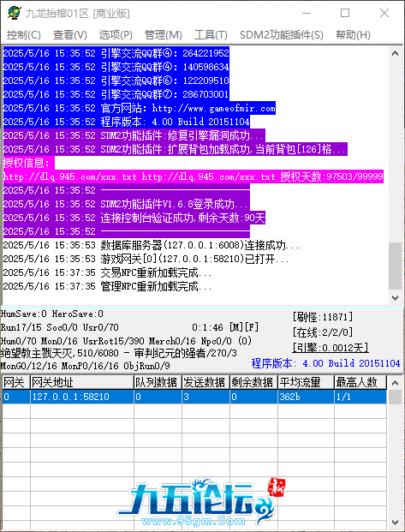Click the 1/1 max users cell

click(360, 397)
